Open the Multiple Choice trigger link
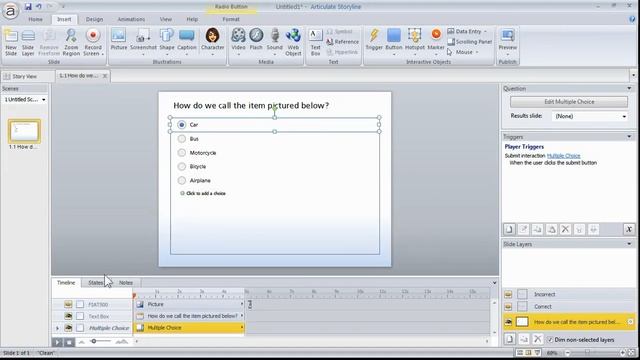This screenshot has width=640, height=360. click(x=563, y=156)
